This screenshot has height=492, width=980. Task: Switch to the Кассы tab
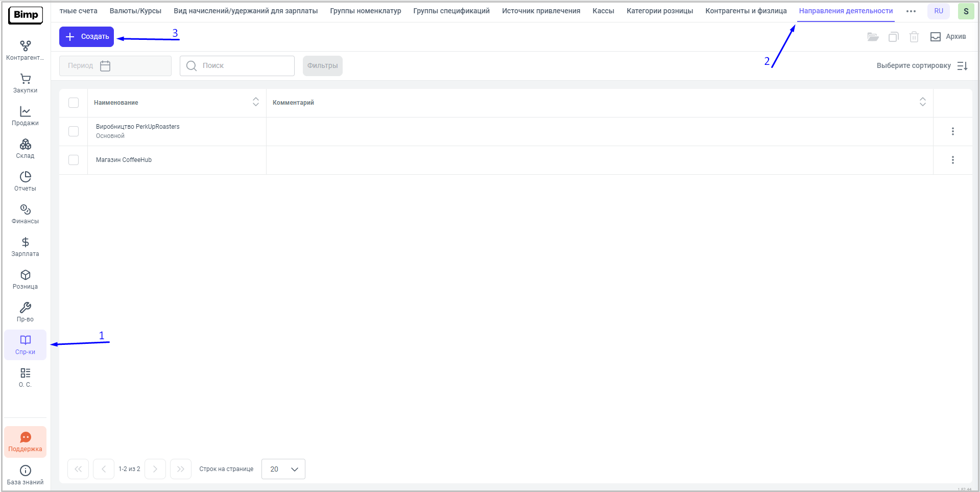pyautogui.click(x=603, y=11)
